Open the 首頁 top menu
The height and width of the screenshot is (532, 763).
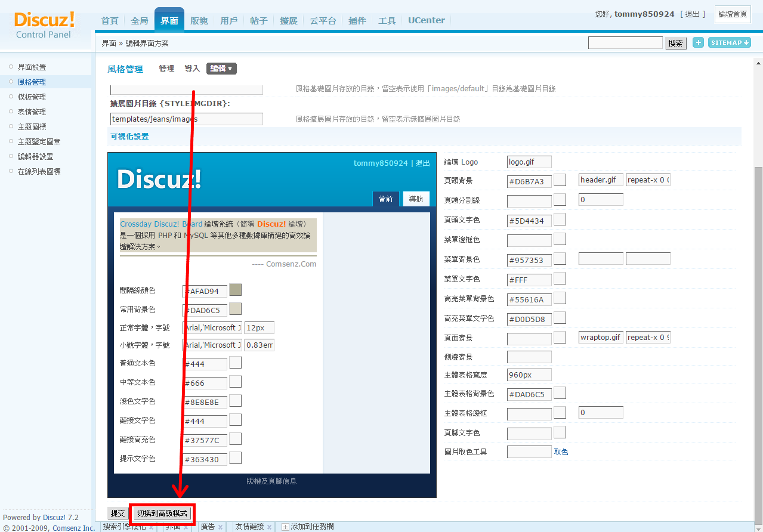pyautogui.click(x=110, y=21)
